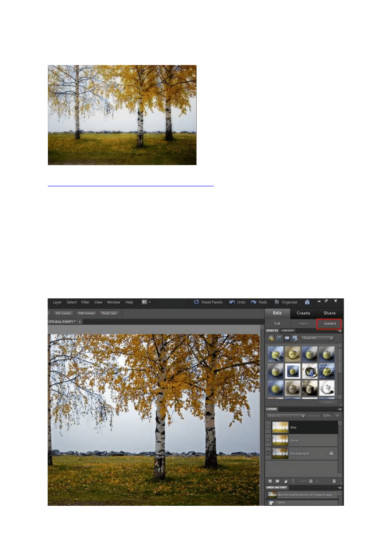Hide the Background layer via eye icon
The image size is (392, 555).
268,453
